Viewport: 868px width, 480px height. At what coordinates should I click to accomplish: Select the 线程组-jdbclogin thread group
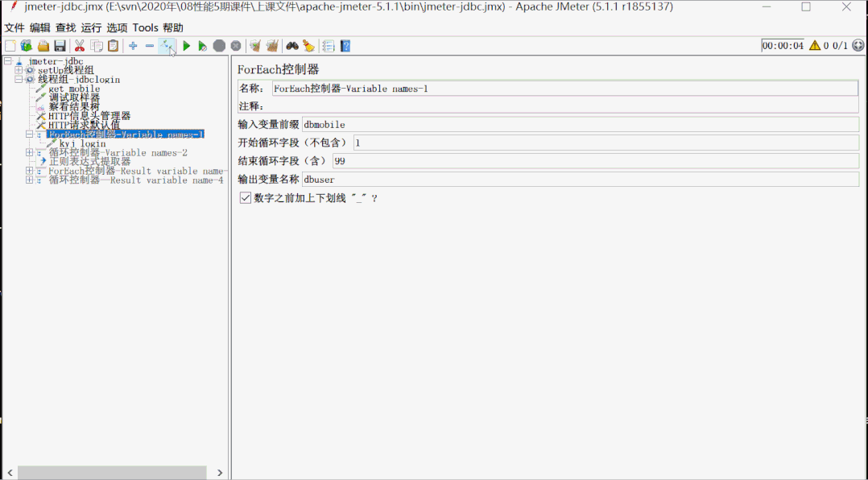point(79,79)
